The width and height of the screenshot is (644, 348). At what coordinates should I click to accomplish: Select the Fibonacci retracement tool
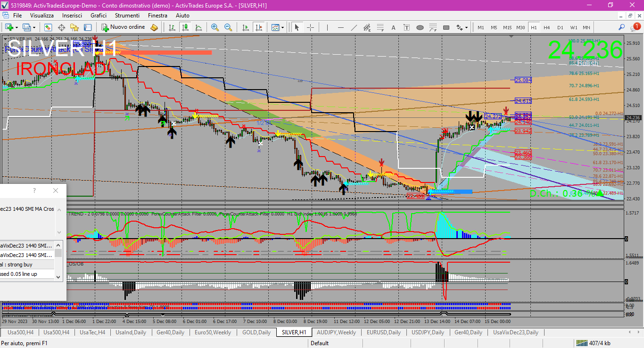380,27
